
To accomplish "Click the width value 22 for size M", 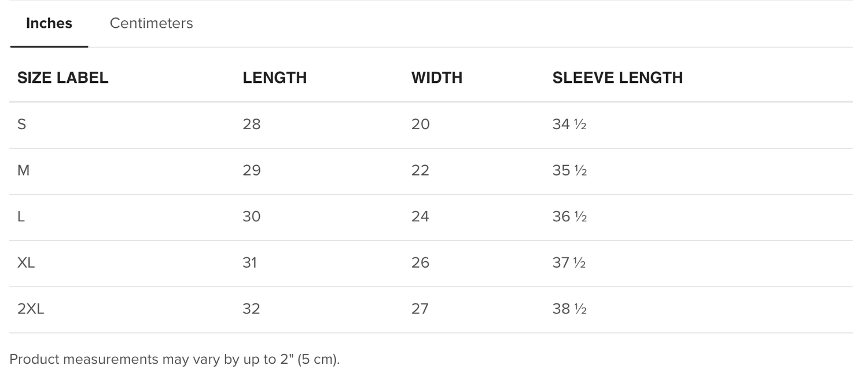I will point(421,170).
